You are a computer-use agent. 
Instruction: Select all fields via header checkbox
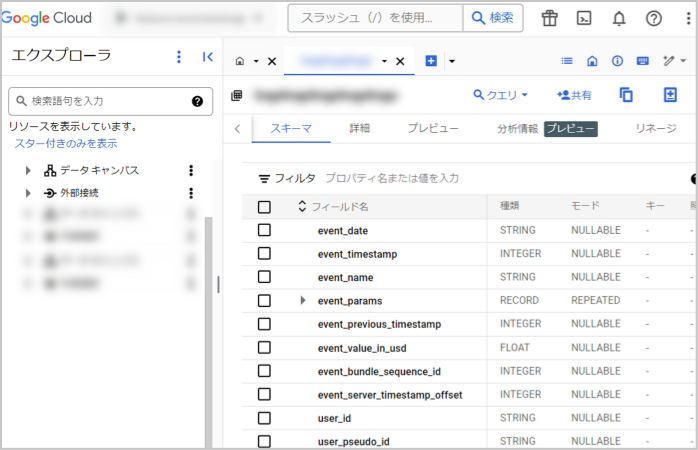coord(264,207)
